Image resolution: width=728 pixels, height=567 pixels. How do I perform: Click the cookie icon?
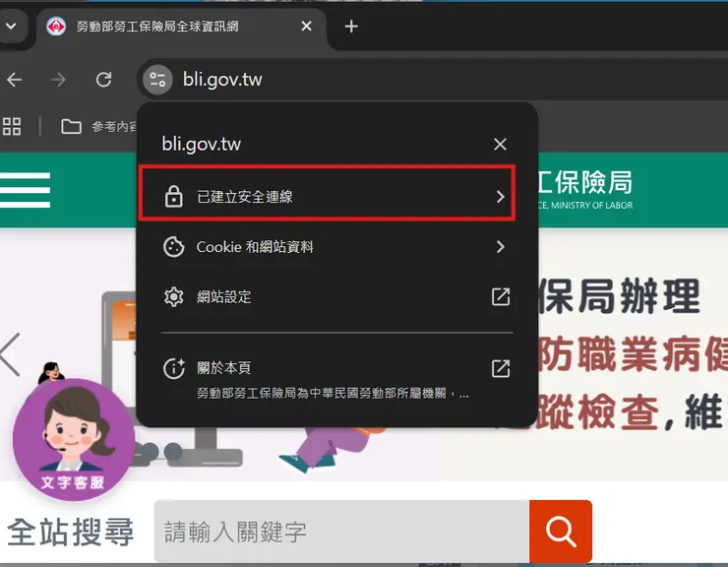[174, 247]
